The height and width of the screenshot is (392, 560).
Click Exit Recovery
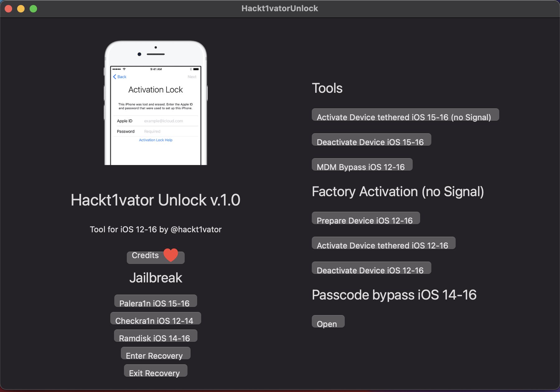point(155,372)
